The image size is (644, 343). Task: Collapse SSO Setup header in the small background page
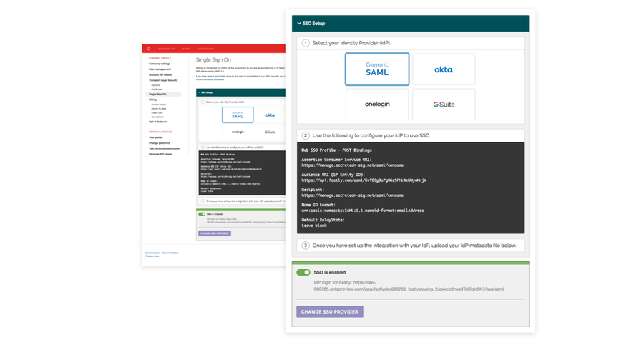point(240,92)
